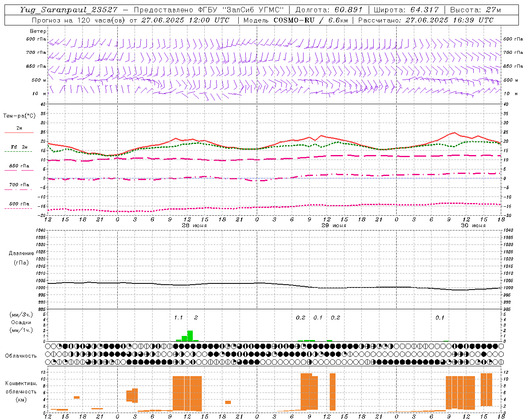
Task: Click the Высота: 27м value
Action: coord(475,10)
